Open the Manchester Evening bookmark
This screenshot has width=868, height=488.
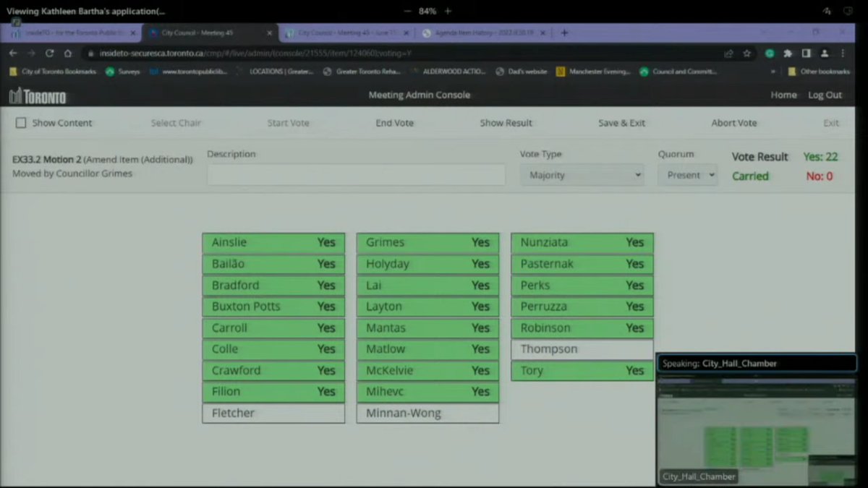point(593,72)
